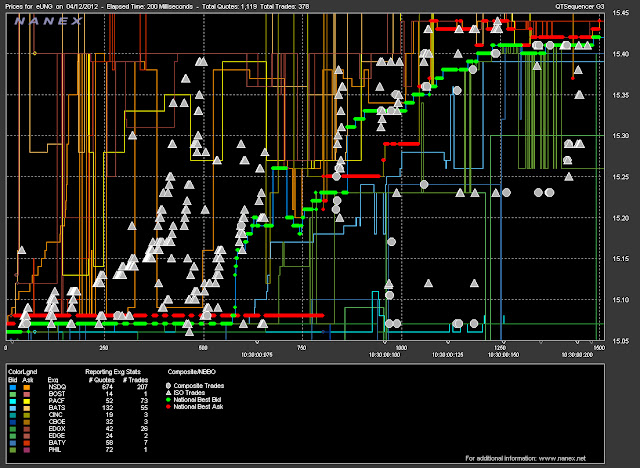This screenshot has width=640, height=468.
Task: Click the NSDQ exchange name
Action: pos(57,387)
